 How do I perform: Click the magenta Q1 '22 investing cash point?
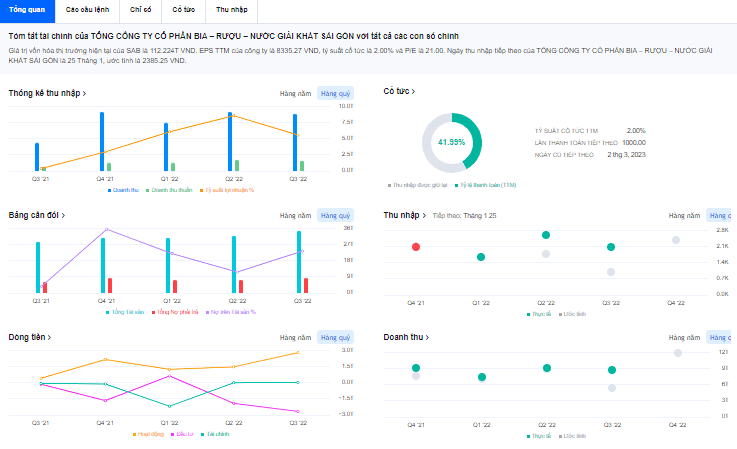pos(170,376)
